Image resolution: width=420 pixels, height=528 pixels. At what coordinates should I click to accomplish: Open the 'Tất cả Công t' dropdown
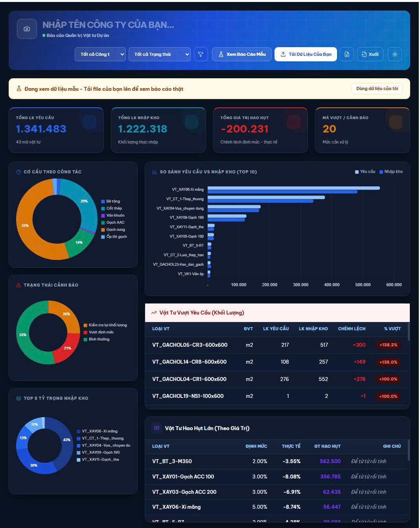click(x=100, y=54)
